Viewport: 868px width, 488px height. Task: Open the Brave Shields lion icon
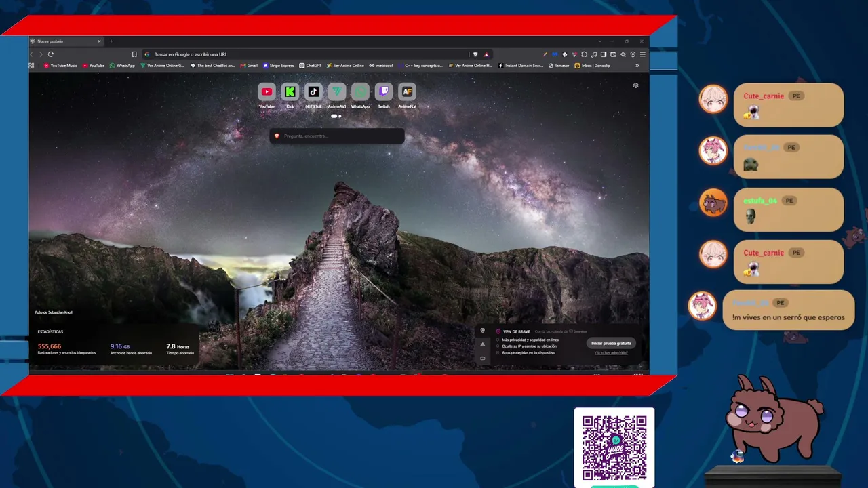coord(475,54)
